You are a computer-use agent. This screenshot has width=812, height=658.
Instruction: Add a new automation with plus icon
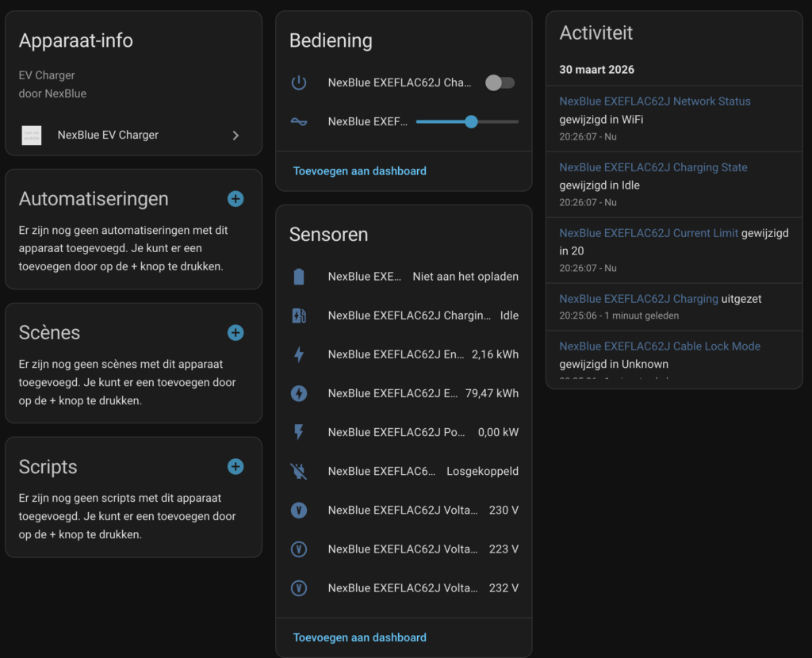point(236,199)
